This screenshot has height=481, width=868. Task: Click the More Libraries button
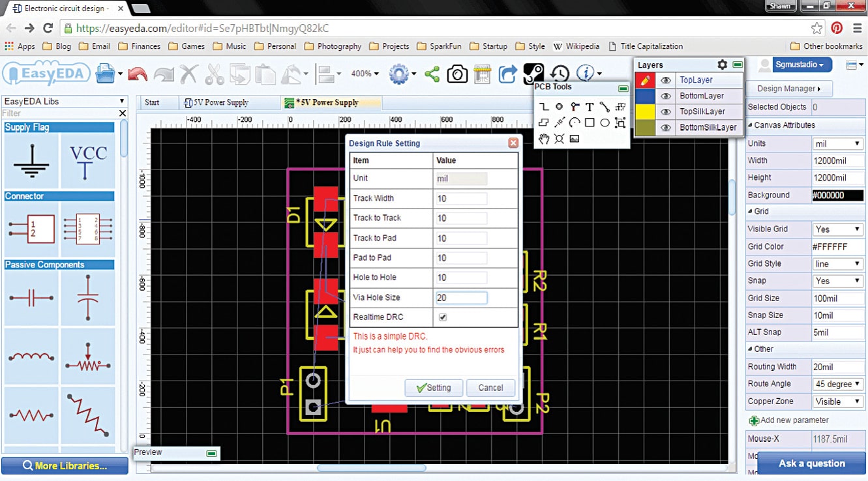tap(65, 465)
